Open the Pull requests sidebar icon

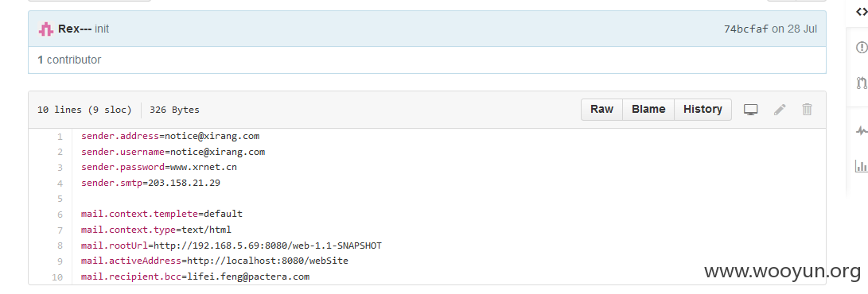tap(862, 83)
